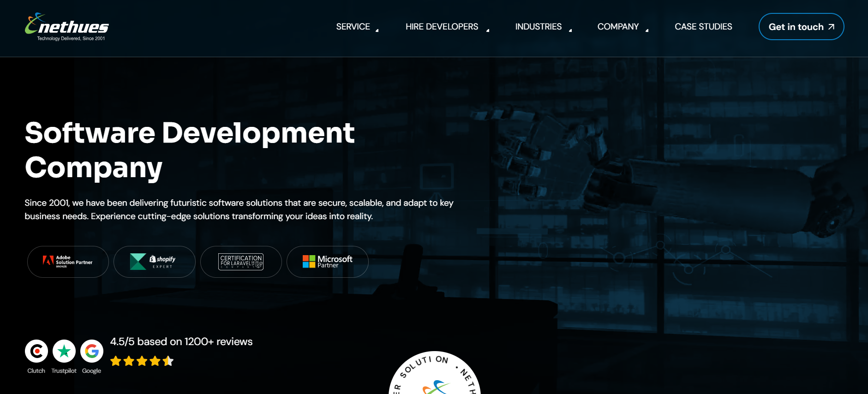868x394 pixels.
Task: Open the Clutch reviews icon
Action: 36,352
